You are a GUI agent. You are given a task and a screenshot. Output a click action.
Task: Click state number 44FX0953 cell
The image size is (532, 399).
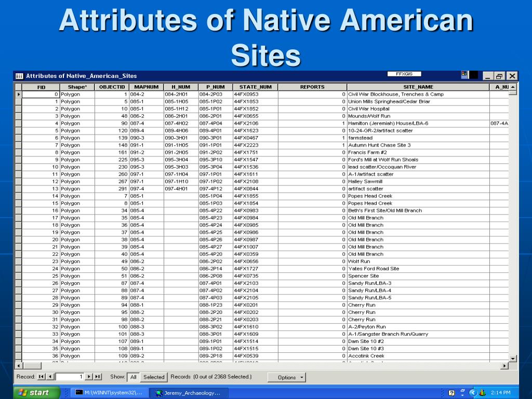pyautogui.click(x=256, y=95)
